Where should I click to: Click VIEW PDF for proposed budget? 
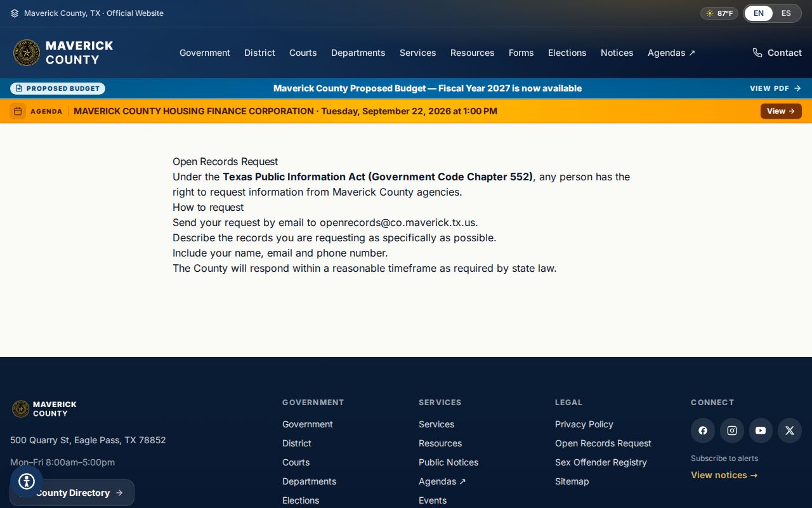[775, 88]
